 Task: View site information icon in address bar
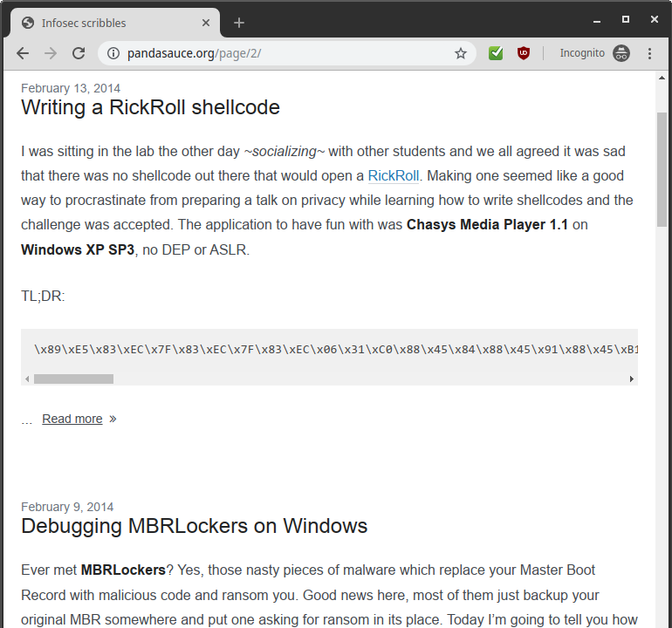pos(113,53)
